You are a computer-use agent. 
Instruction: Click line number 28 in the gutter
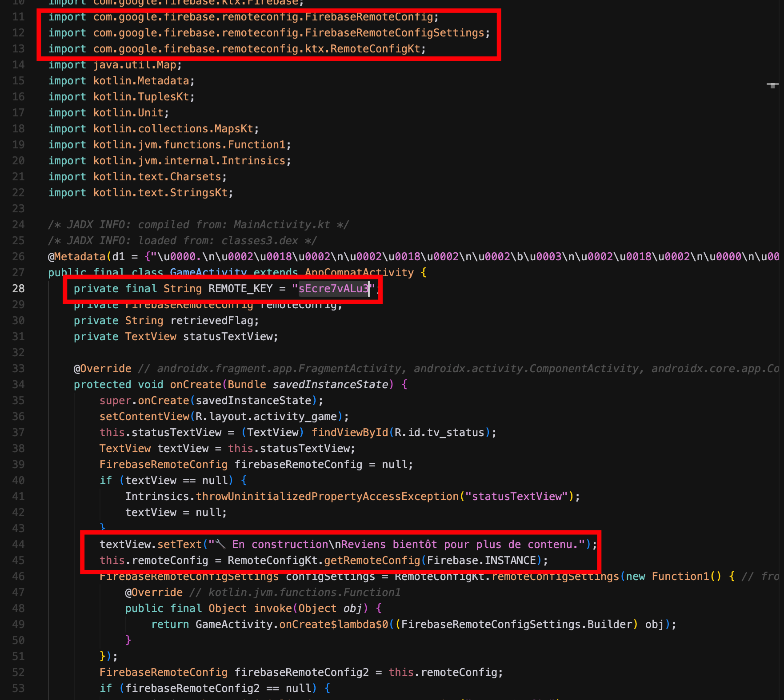click(18, 288)
